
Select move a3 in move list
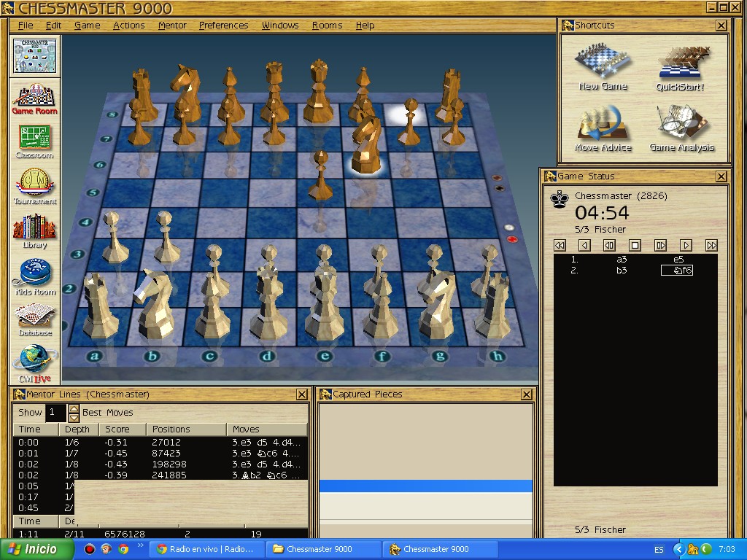click(x=622, y=260)
